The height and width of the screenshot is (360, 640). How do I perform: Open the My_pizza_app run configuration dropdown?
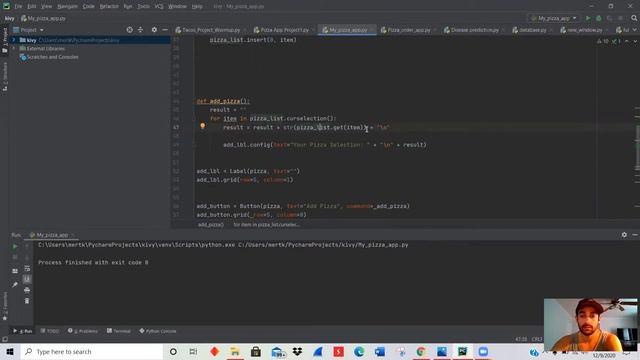click(553, 18)
